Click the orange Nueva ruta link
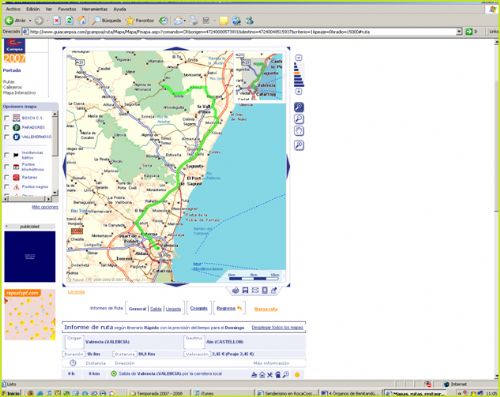Image resolution: width=500 pixels, height=397 pixels. pos(266,309)
